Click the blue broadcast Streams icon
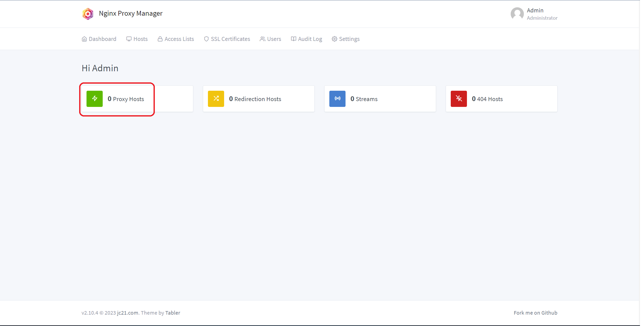The height and width of the screenshot is (326, 644). click(337, 99)
